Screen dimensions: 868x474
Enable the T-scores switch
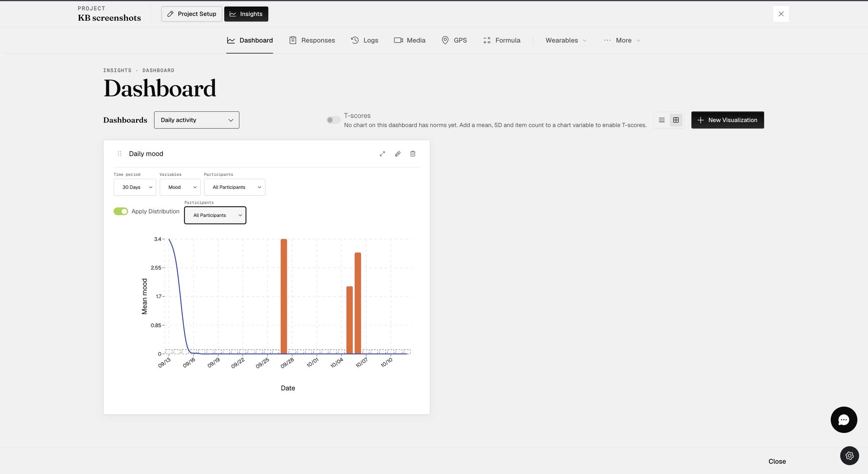coord(334,120)
